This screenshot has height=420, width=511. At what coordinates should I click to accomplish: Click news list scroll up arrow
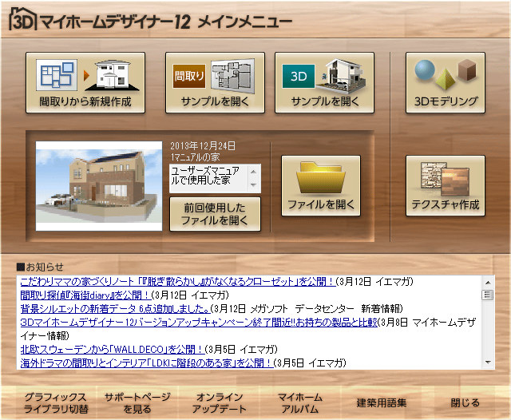(x=488, y=282)
